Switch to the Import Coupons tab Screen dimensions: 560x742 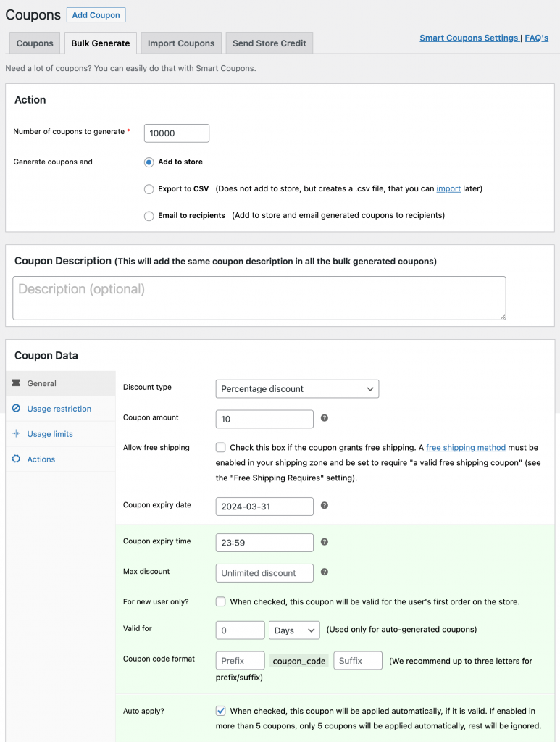[x=180, y=43]
